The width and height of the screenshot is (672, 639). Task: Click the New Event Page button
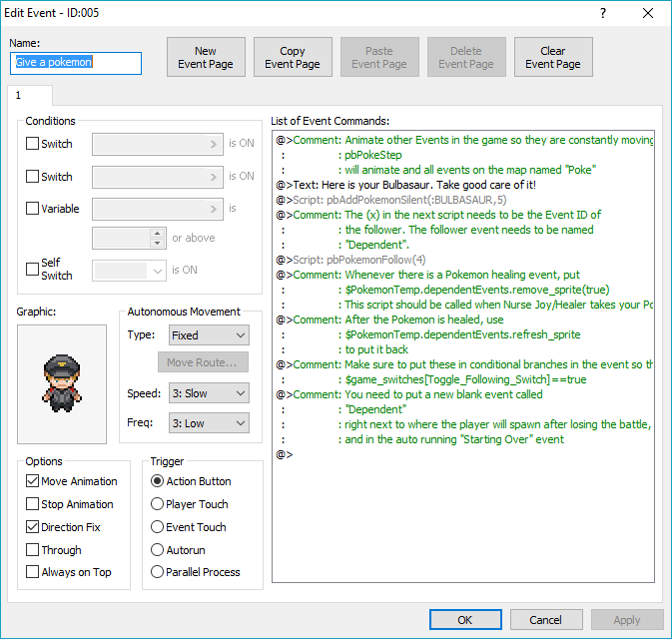coord(206,58)
